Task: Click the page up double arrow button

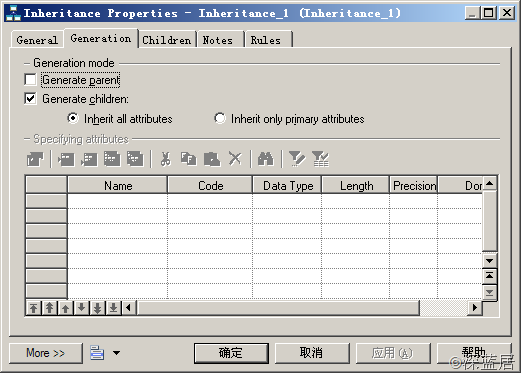Action: tap(49, 308)
